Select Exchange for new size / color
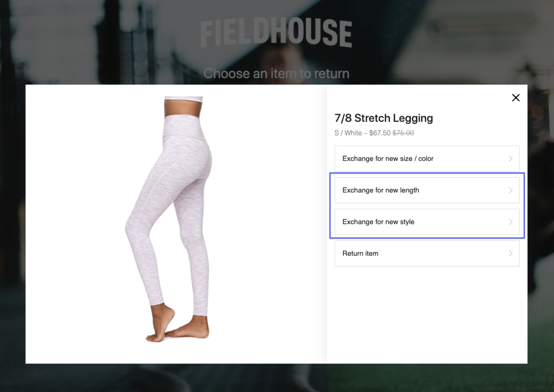Viewport: 554px width, 392px height. [427, 159]
